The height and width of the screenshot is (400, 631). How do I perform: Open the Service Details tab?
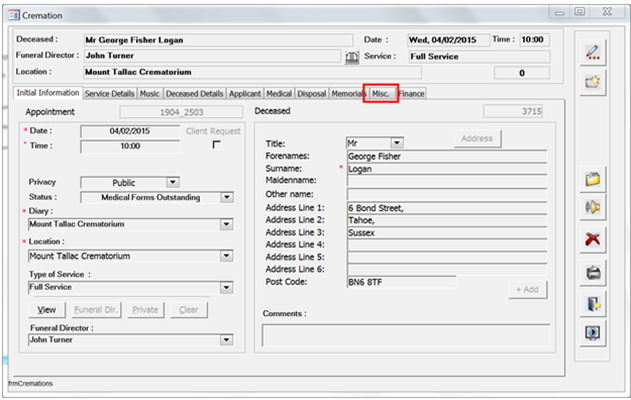(109, 93)
